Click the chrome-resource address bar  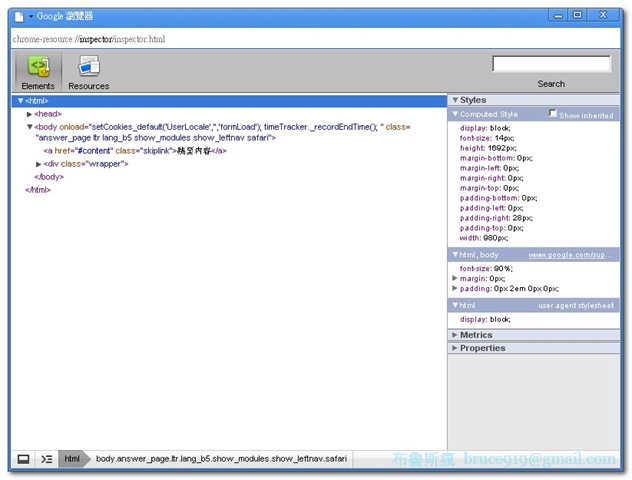tap(315, 39)
